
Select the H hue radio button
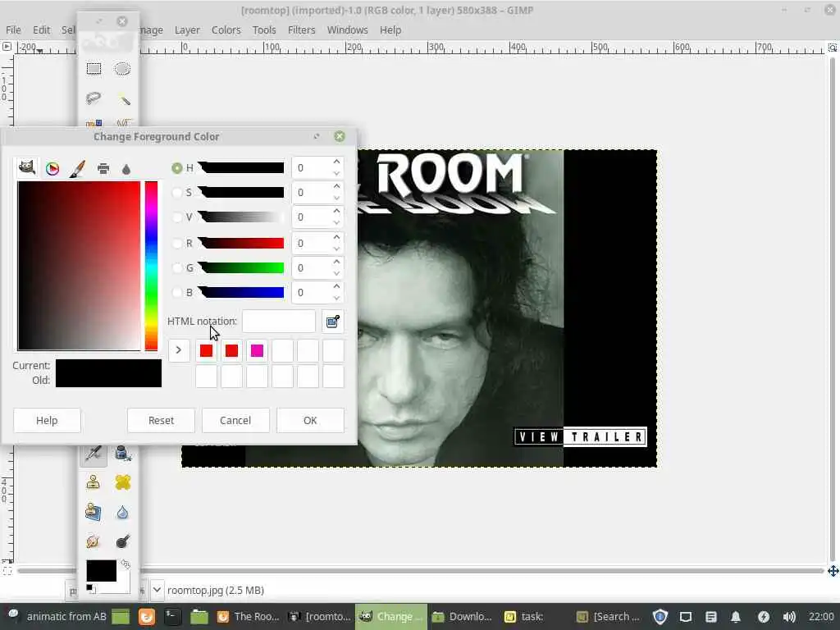(x=177, y=167)
